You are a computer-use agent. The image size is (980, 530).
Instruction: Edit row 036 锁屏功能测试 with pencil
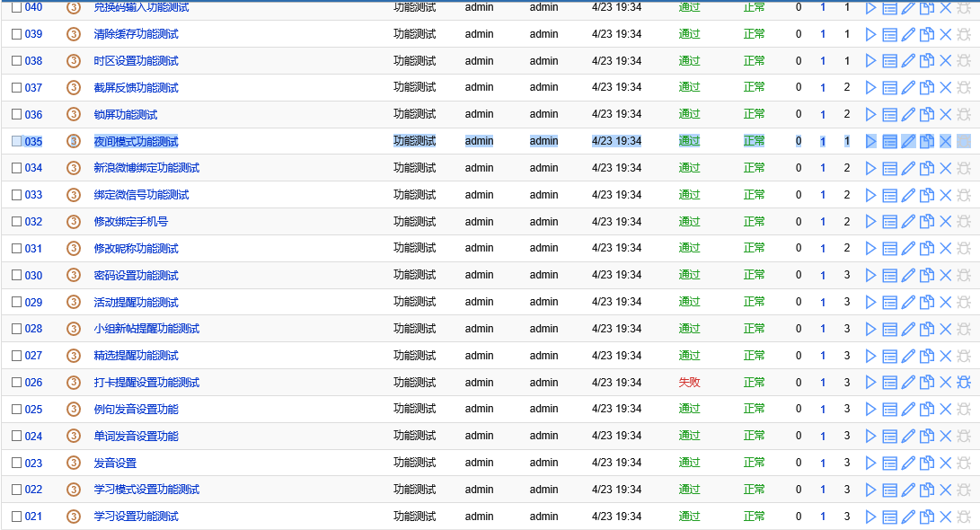pos(908,115)
